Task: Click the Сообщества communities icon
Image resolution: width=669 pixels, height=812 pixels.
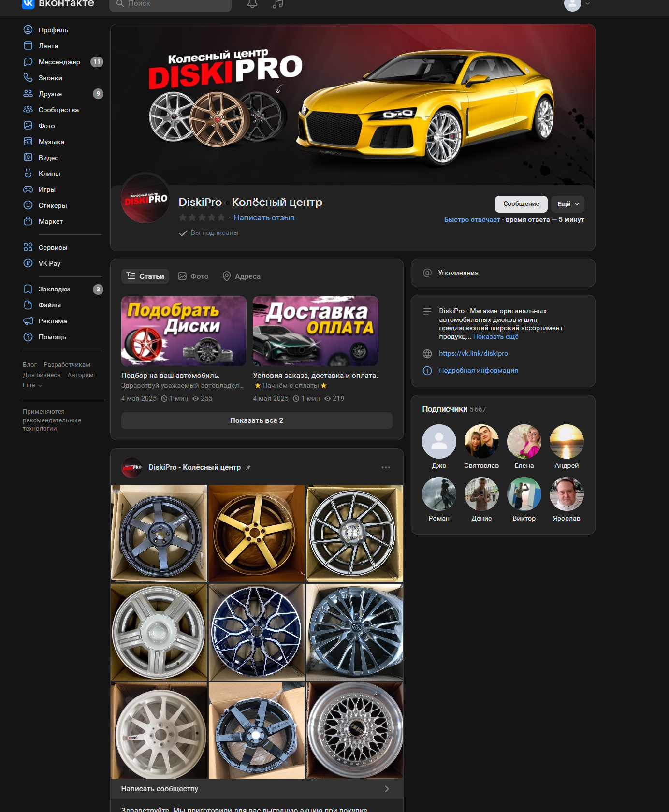Action: point(28,110)
